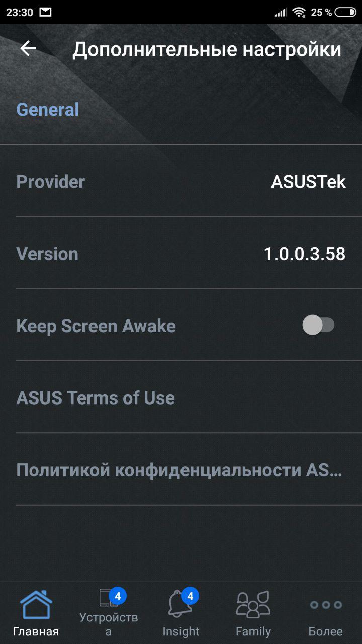The image size is (362, 644).
Task: Open ASUS Terms of Use
Action: pos(96,398)
